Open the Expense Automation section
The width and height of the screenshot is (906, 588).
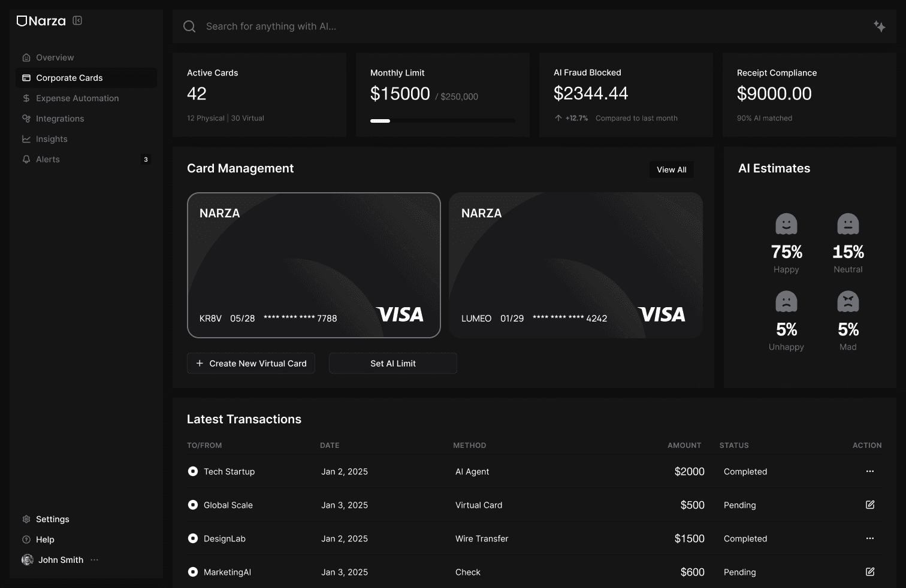coord(77,98)
